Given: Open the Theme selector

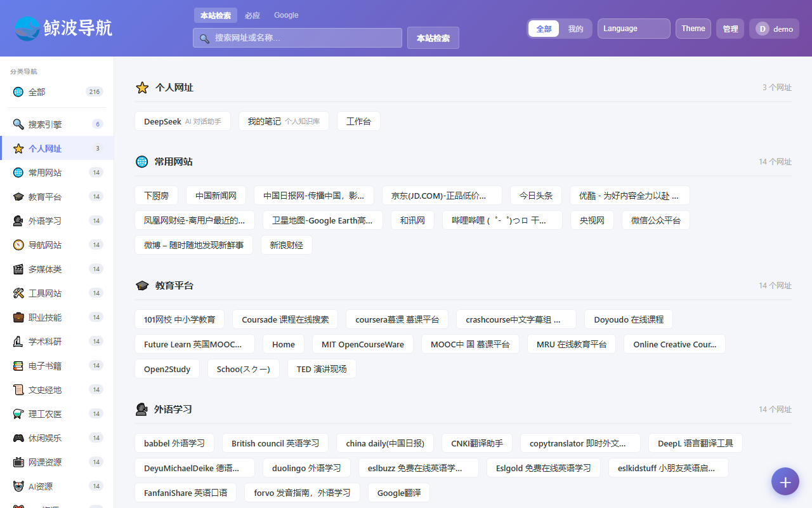Looking at the screenshot, I should [x=693, y=29].
